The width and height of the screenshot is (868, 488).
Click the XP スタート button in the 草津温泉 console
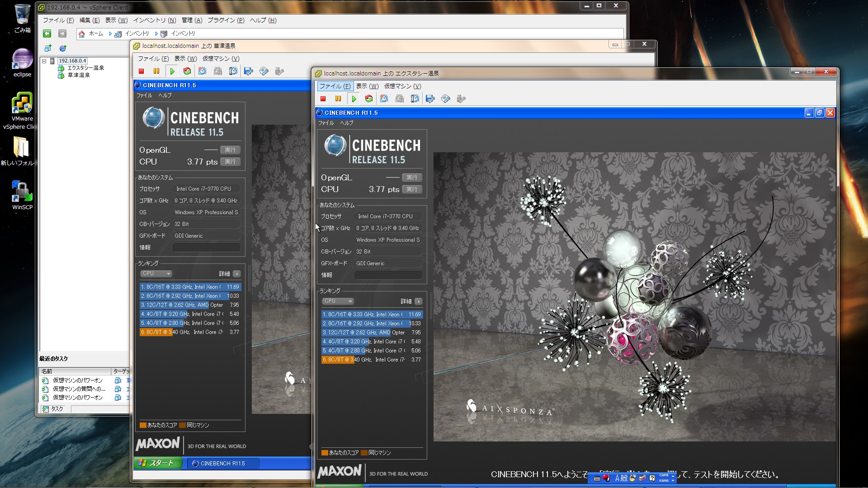(157, 463)
